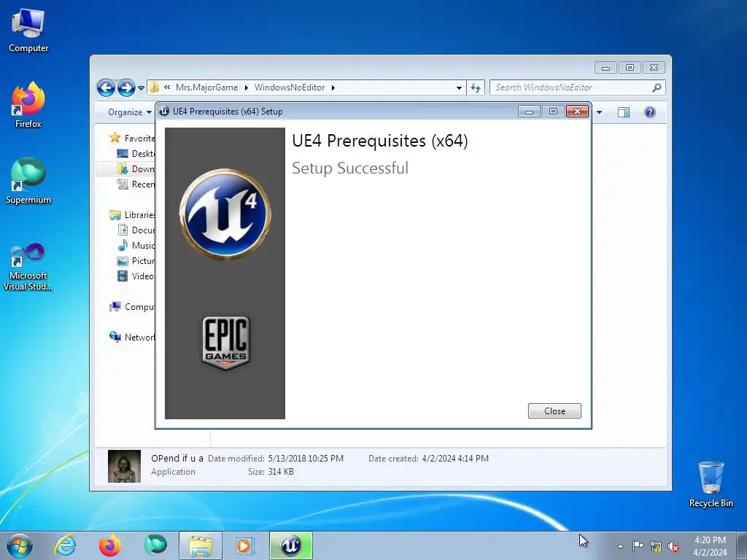Open Action Center flag icon

tap(638, 546)
